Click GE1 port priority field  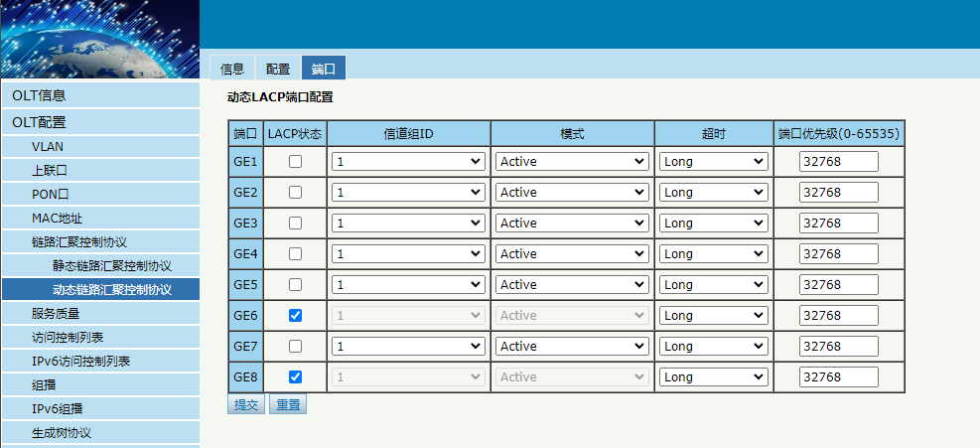click(839, 162)
